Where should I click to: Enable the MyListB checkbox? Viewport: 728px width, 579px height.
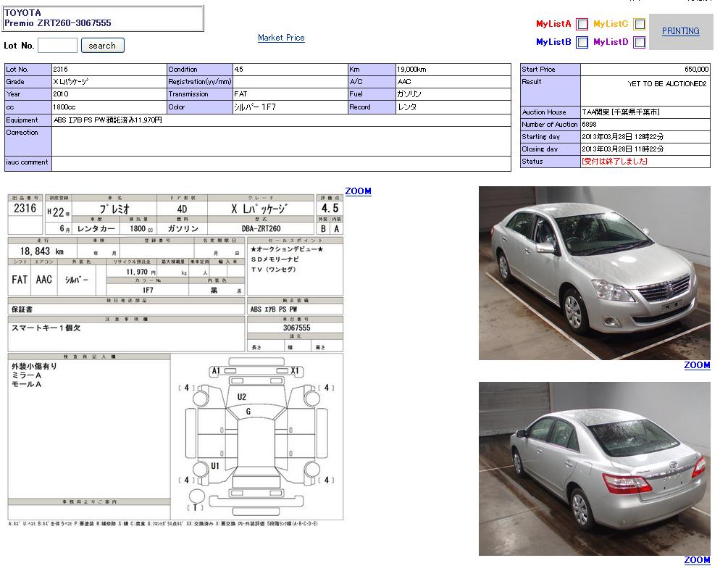pos(582,42)
